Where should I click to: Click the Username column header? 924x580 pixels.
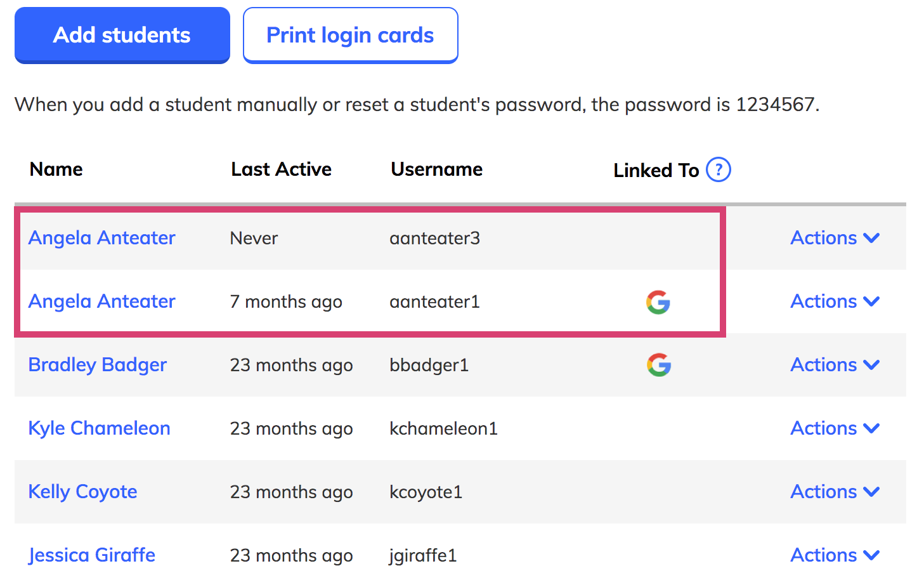click(x=437, y=169)
